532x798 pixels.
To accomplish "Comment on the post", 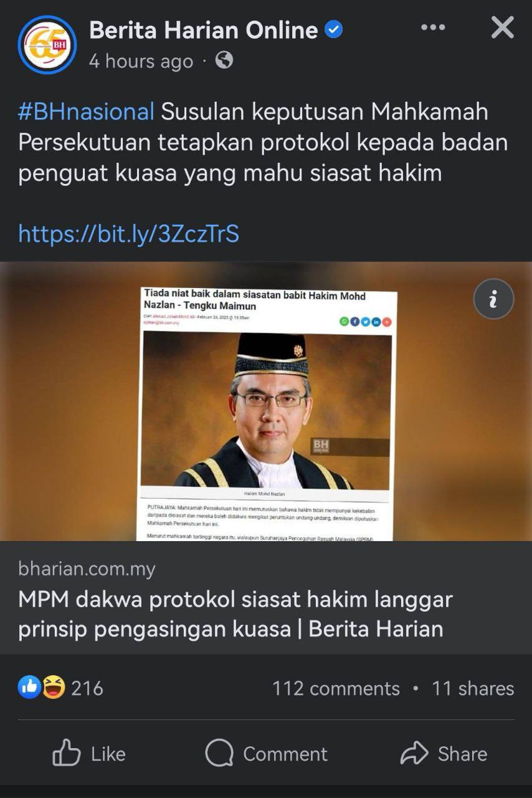I will pyautogui.click(x=266, y=754).
